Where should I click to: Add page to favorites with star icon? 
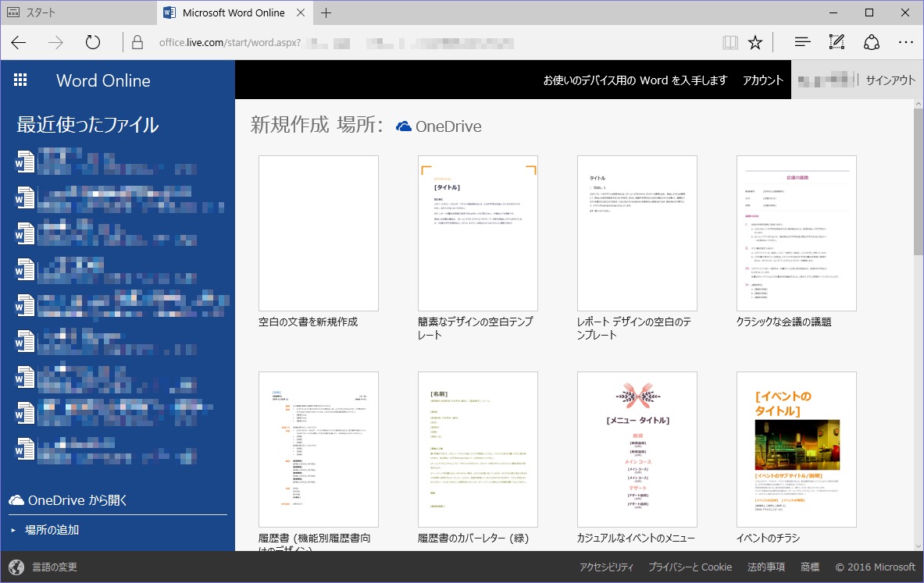755,42
